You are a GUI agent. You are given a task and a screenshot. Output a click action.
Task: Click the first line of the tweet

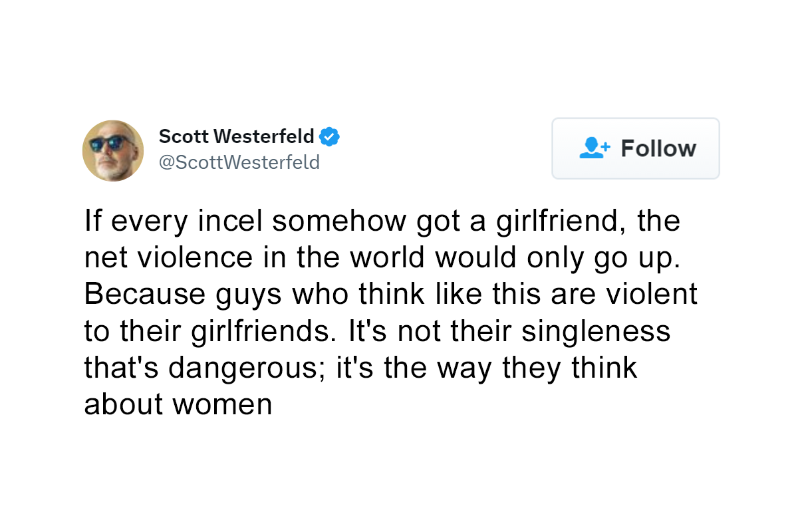point(382,221)
